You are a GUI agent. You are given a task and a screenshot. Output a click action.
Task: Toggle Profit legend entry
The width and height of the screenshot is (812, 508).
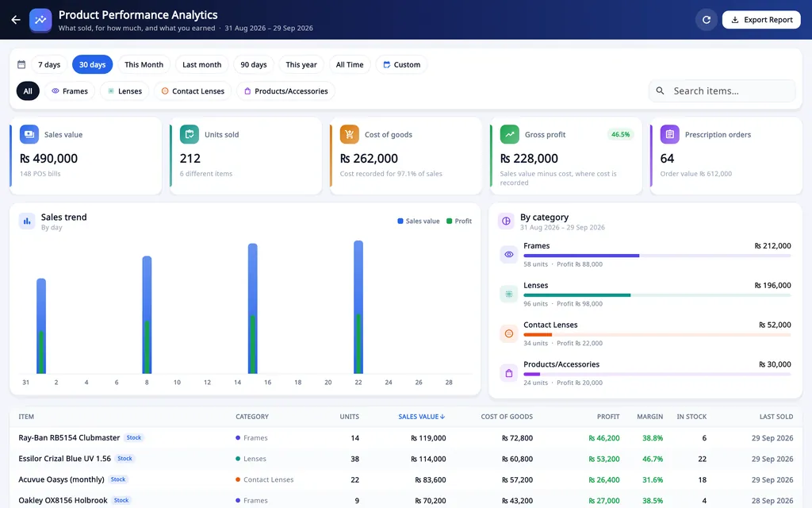[459, 221]
